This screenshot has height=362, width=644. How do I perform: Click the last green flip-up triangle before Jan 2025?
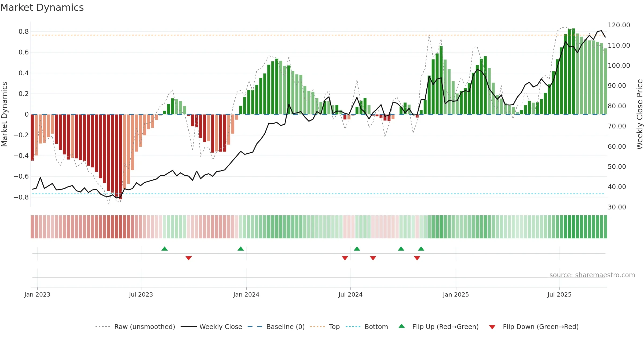(x=421, y=249)
